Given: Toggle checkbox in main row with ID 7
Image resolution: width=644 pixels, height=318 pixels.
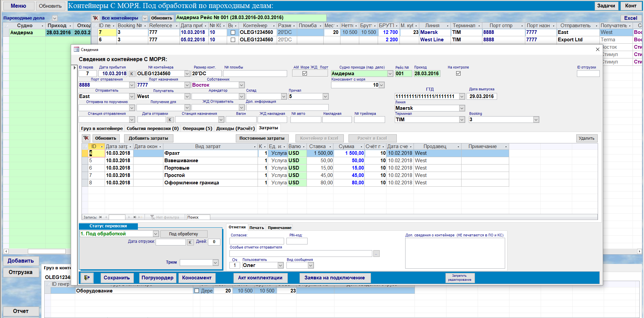Looking at the screenshot, I should click(233, 33).
